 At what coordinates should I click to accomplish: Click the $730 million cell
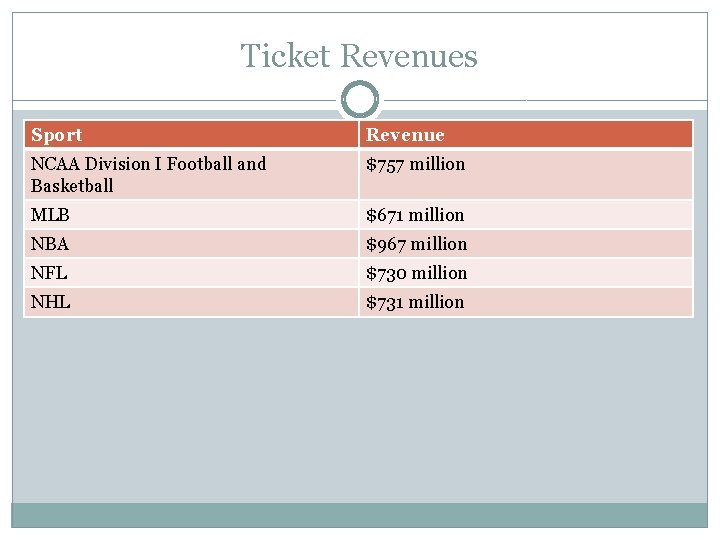click(416, 273)
